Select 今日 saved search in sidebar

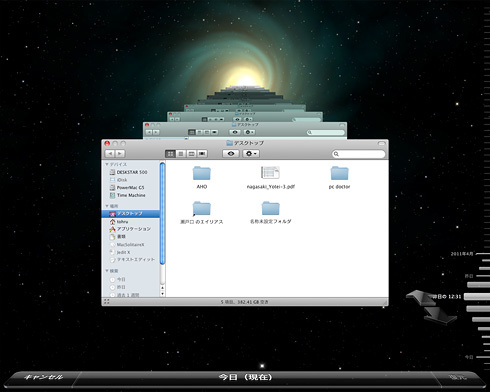point(118,279)
